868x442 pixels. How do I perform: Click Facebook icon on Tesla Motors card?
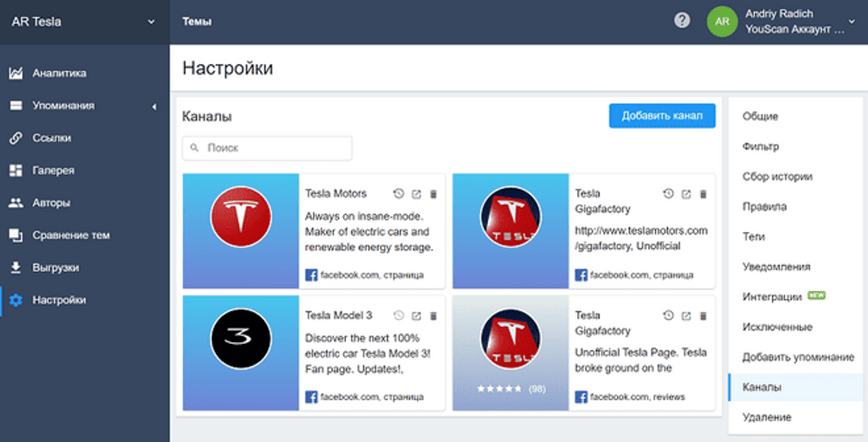coord(311,275)
